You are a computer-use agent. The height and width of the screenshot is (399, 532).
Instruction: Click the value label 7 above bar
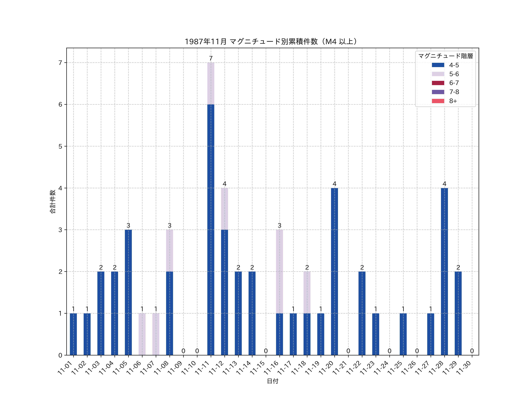[x=211, y=58]
